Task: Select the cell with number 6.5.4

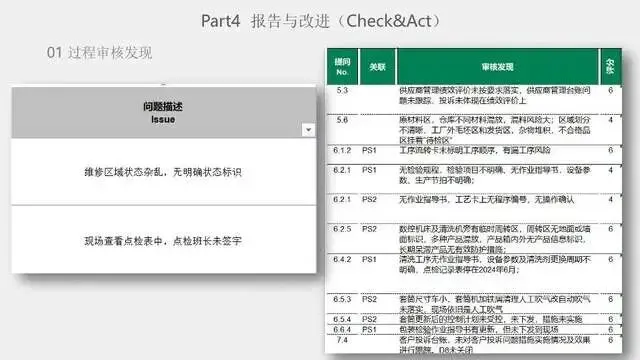Action: pyautogui.click(x=342, y=319)
